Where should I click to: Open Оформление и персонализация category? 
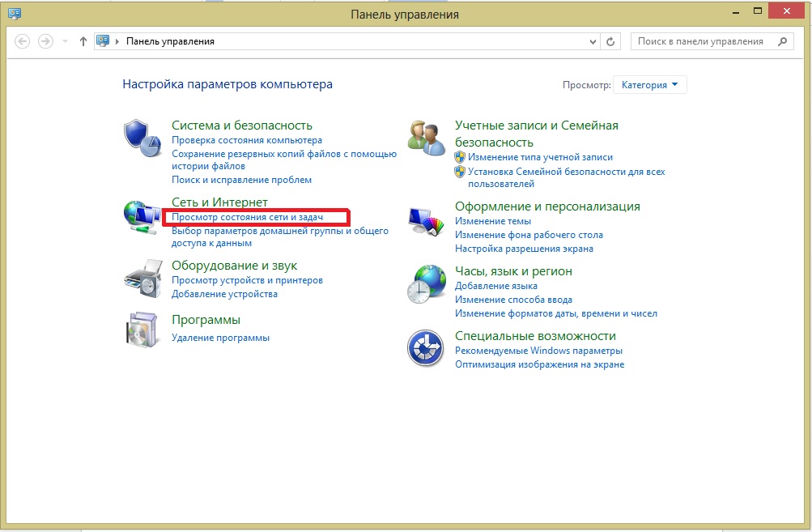[x=547, y=206]
